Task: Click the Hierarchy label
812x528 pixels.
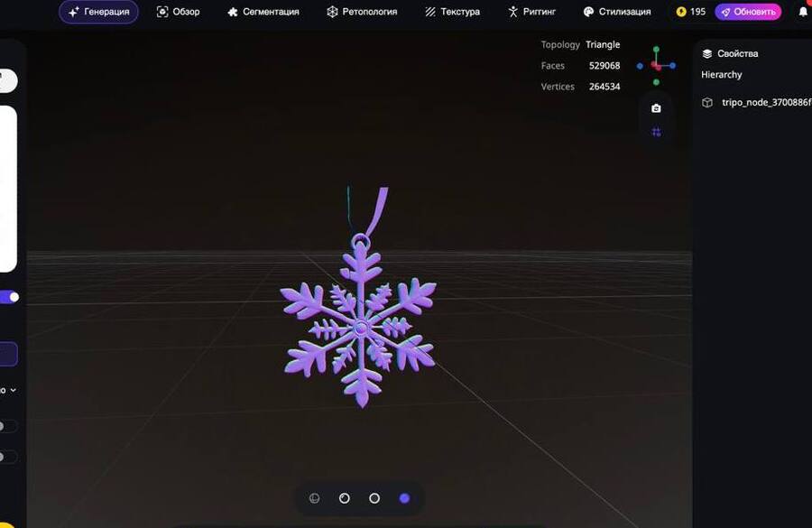Action: coord(722,75)
